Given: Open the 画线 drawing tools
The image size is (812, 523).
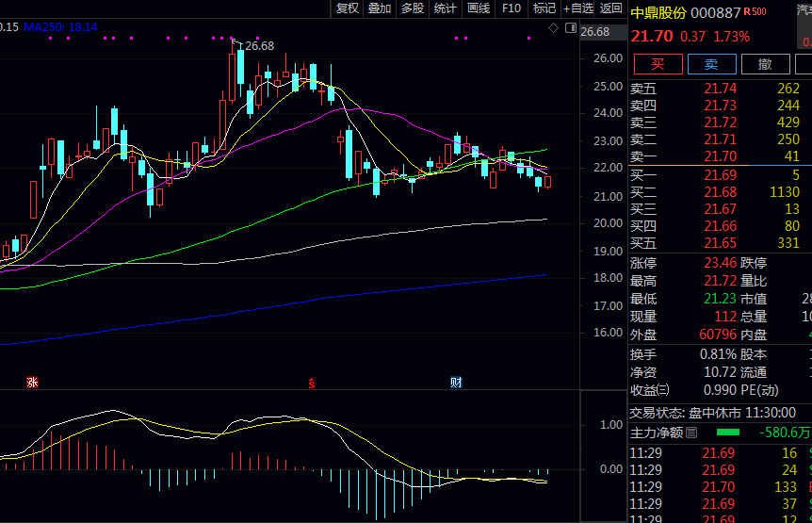Looking at the screenshot, I should pyautogui.click(x=479, y=8).
